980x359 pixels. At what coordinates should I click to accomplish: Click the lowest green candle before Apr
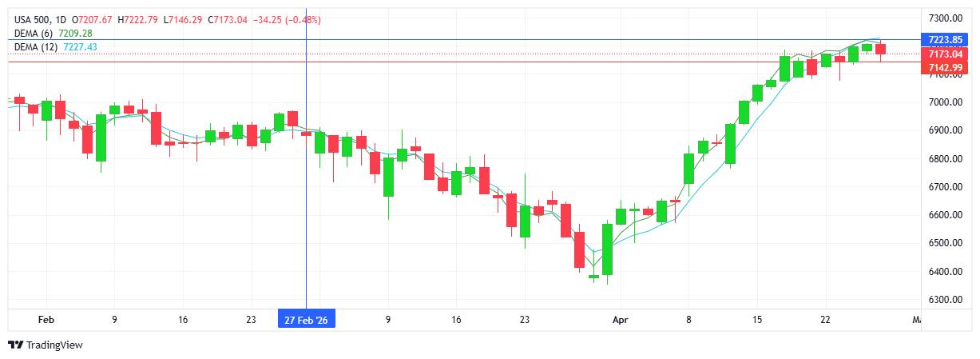[607, 249]
